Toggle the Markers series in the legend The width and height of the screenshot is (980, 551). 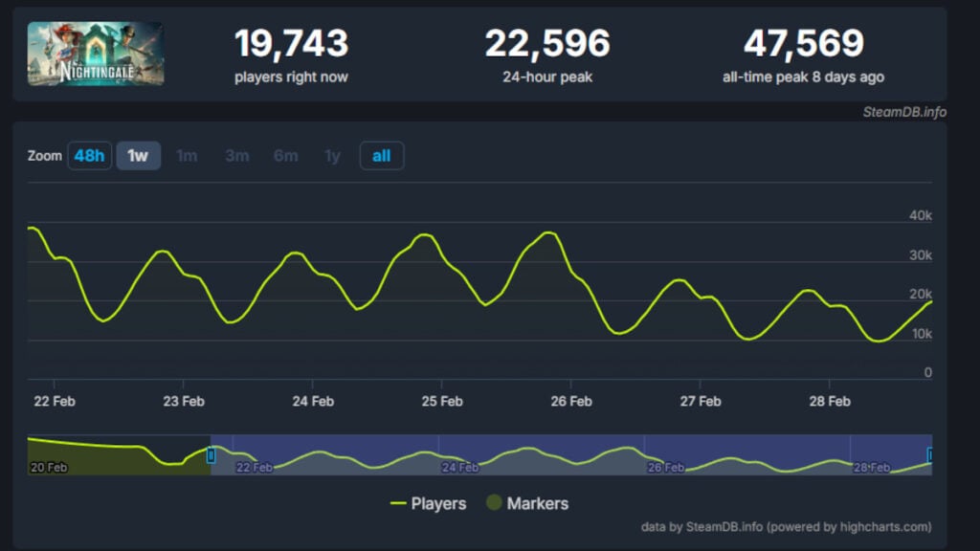[x=539, y=503]
